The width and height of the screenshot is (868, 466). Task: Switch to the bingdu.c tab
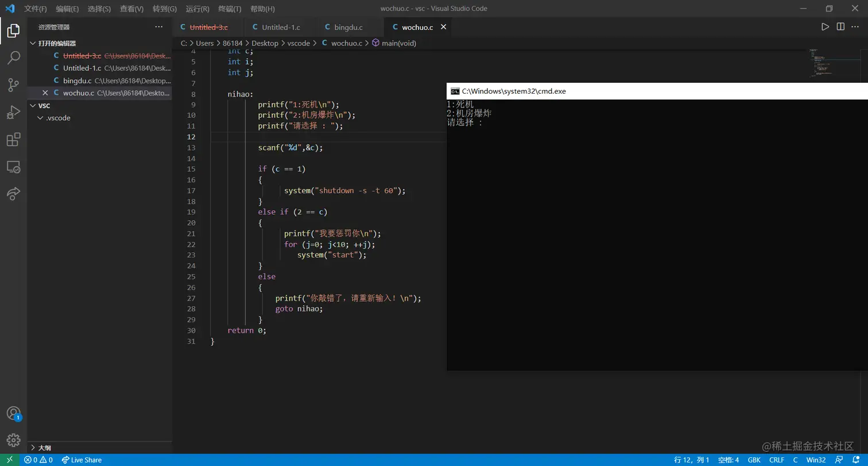(x=348, y=27)
